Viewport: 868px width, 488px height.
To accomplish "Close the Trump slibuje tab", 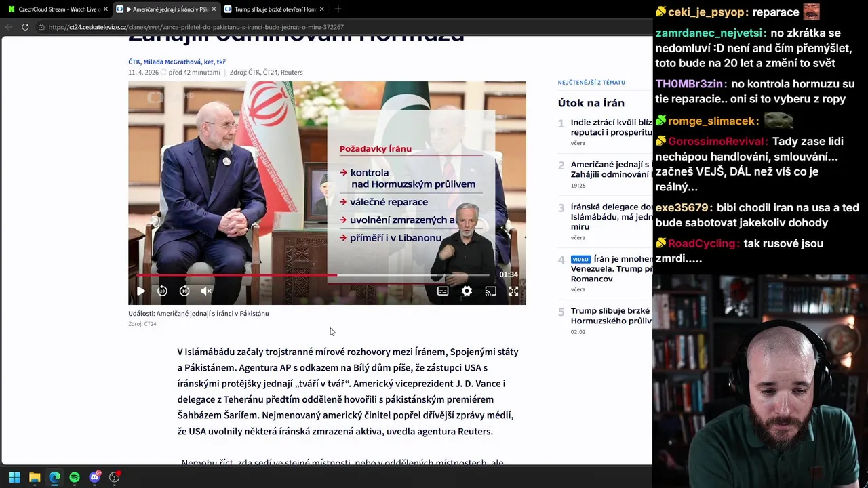I will (x=321, y=9).
